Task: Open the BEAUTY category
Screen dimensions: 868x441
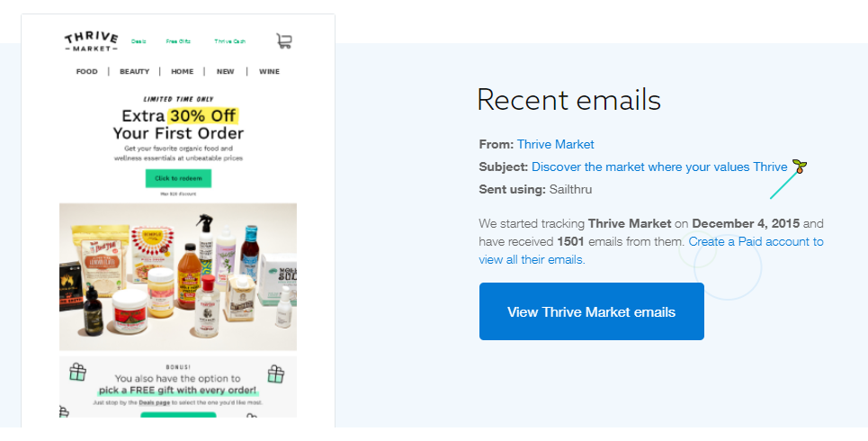Action: click(135, 71)
